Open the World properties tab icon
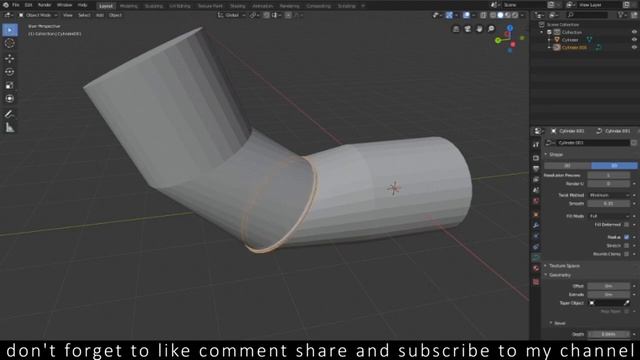 [x=536, y=201]
